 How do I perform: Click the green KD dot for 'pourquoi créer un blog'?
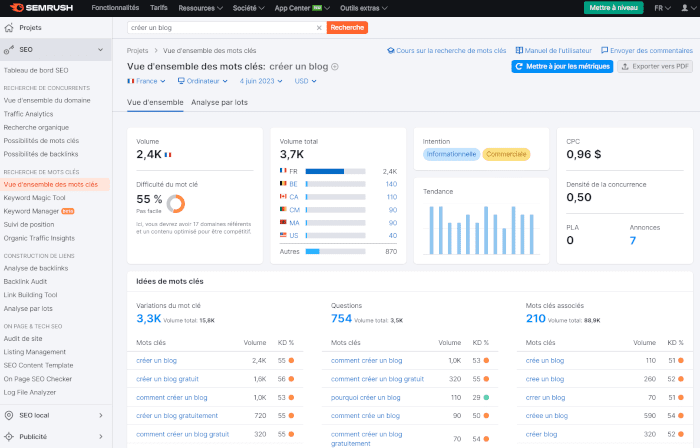tap(486, 398)
